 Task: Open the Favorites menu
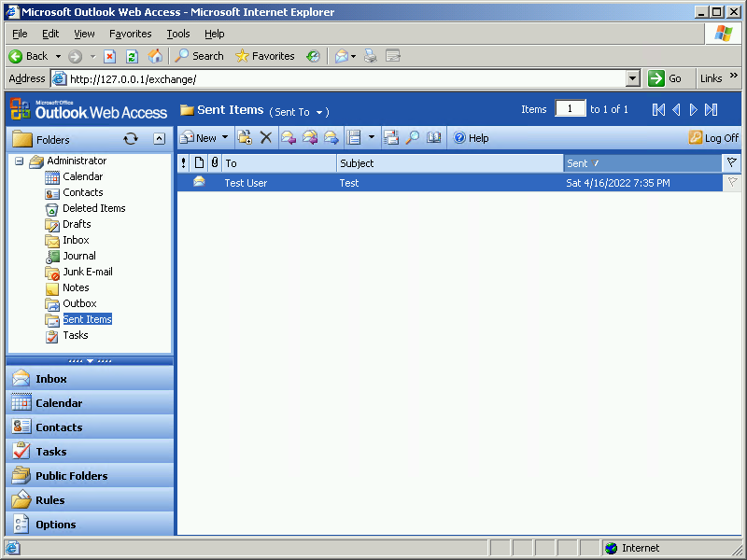pos(131,34)
